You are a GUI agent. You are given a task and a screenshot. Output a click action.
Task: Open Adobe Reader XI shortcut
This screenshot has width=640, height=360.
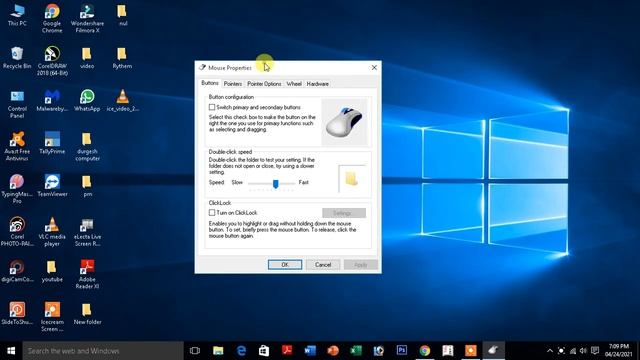(87, 274)
